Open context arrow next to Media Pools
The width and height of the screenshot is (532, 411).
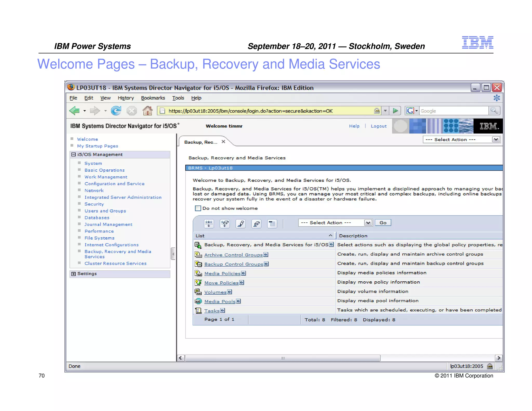coord(238,301)
